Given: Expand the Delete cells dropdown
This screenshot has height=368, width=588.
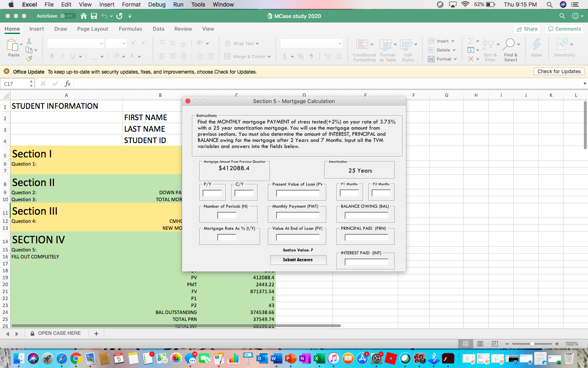Looking at the screenshot, I should tap(454, 50).
